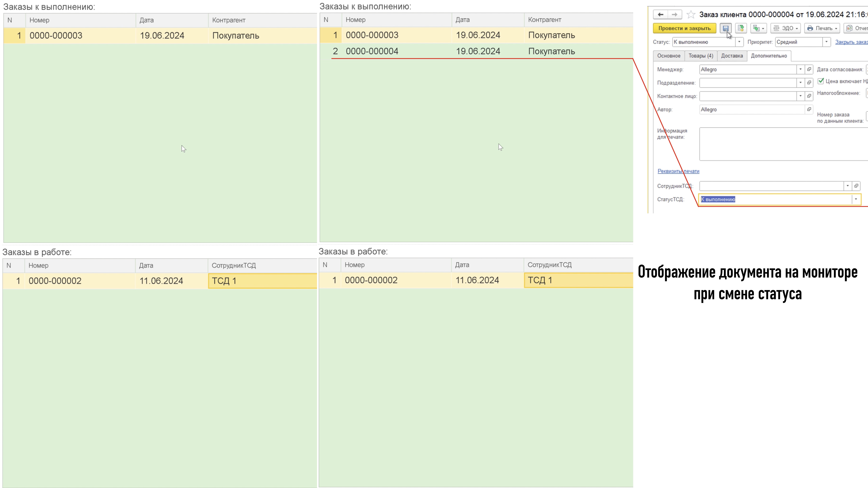868x488 pixels.
Task: Click date 11.06.2024 in the left в работе table
Action: point(161,281)
